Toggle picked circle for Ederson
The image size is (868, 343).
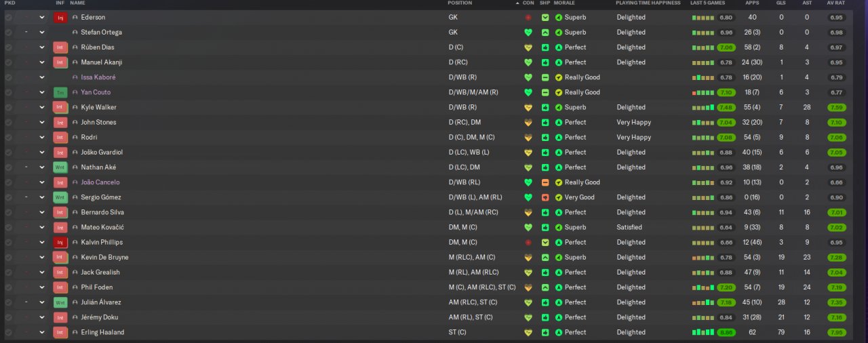click(x=8, y=18)
